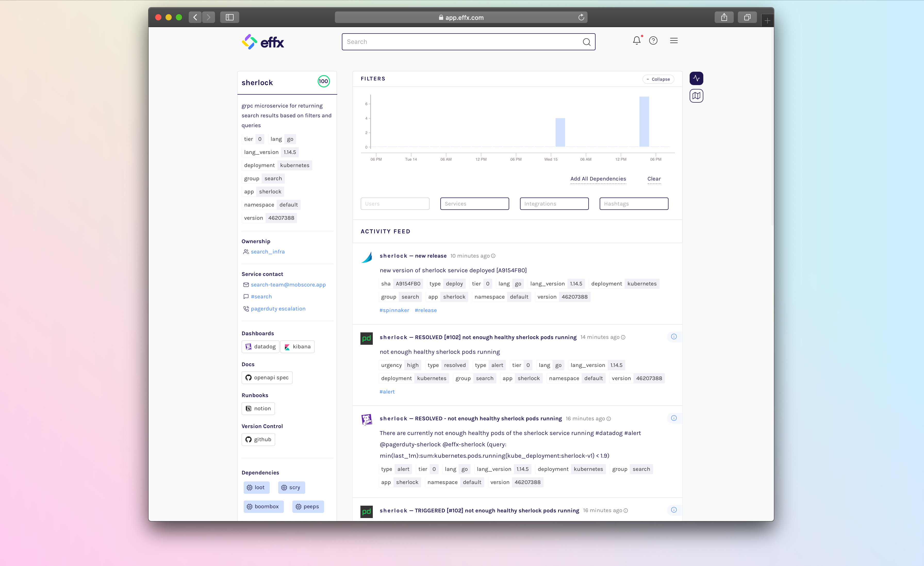Click the chart bar after Wed 15
924x566 pixels.
point(560,132)
